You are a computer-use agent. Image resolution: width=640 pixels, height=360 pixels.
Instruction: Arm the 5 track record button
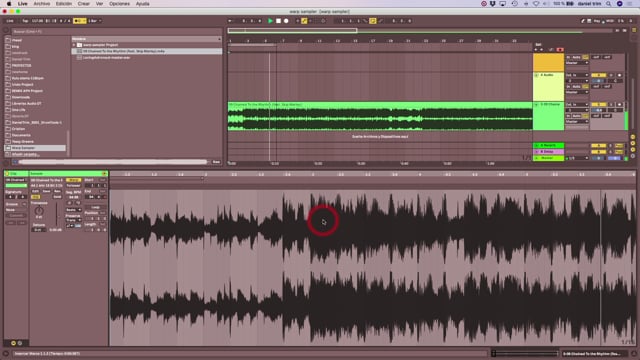click(619, 104)
